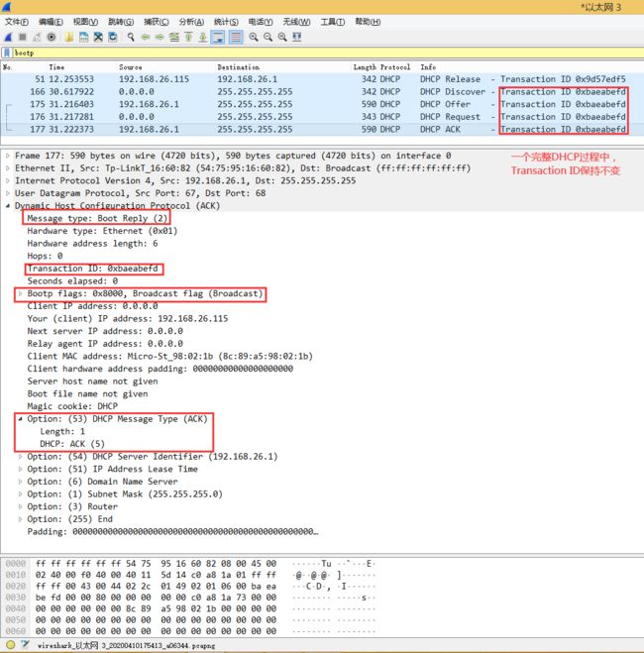Open the 视图(V) menu
The width and height of the screenshot is (644, 653).
(85, 22)
